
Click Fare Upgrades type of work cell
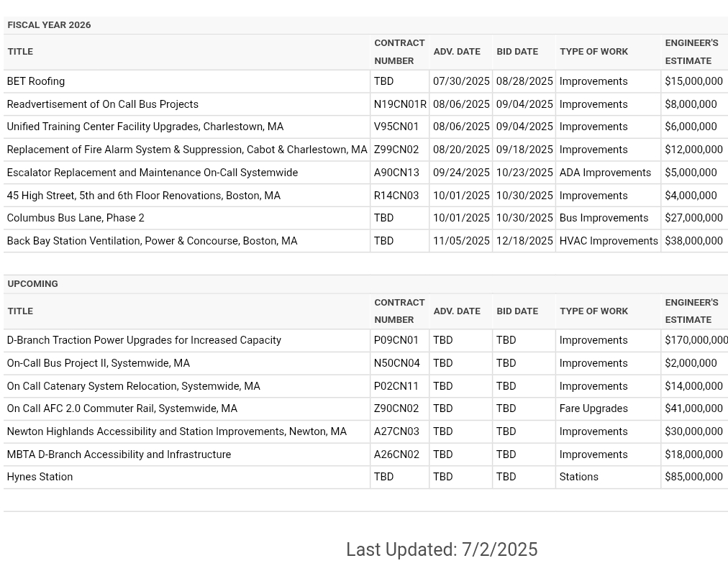593,408
